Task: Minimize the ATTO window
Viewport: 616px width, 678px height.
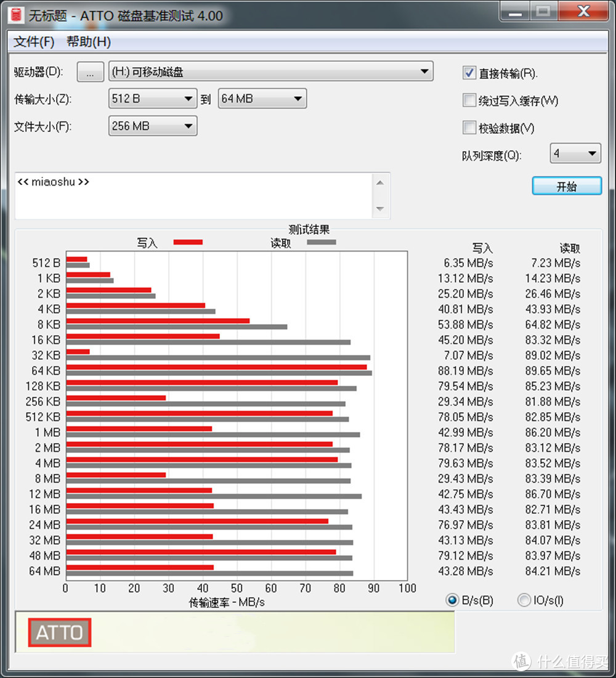Action: pos(515,11)
